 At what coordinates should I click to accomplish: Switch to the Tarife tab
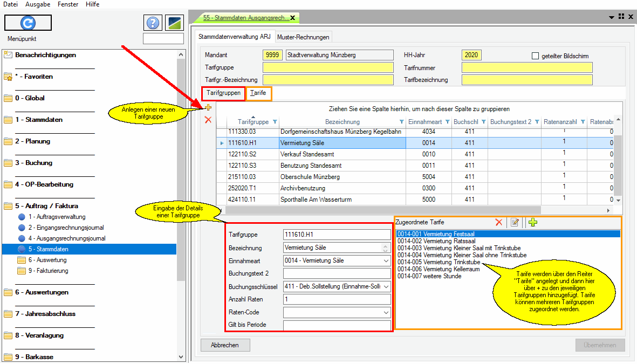click(x=258, y=93)
